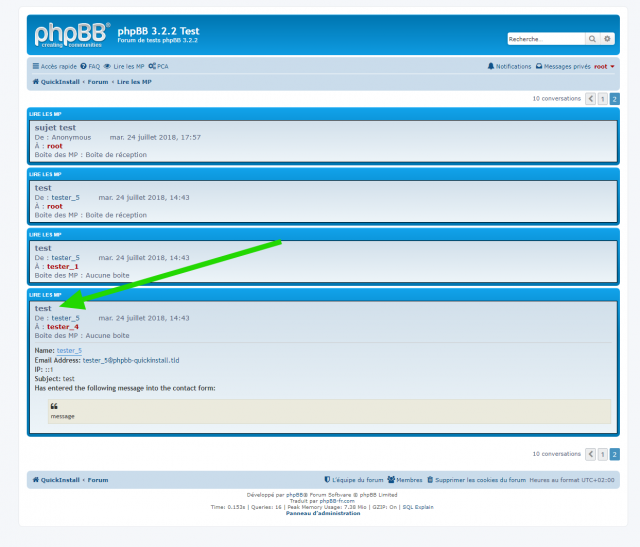640x547 pixels.
Task: Expand the Accès rapide menu
Action: 55,66
